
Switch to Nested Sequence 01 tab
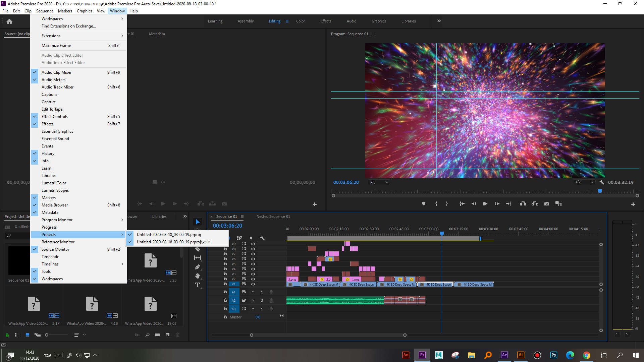273,217
